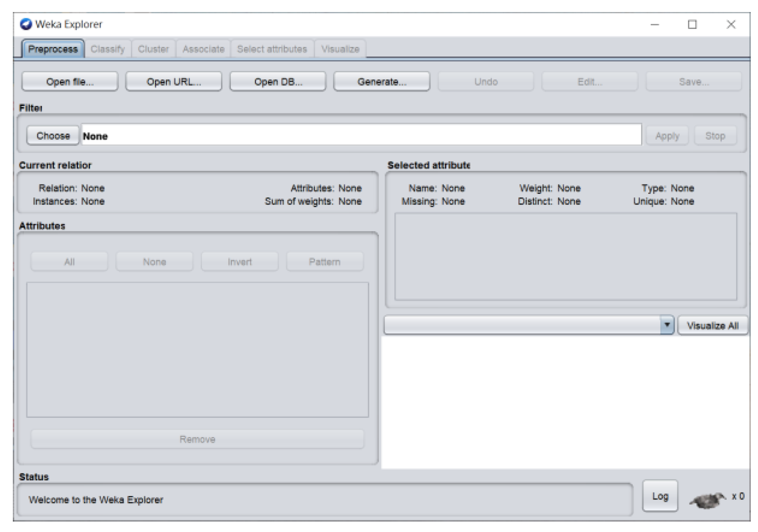This screenshot has width=758, height=532.
Task: Open the Log window
Action: click(x=660, y=496)
